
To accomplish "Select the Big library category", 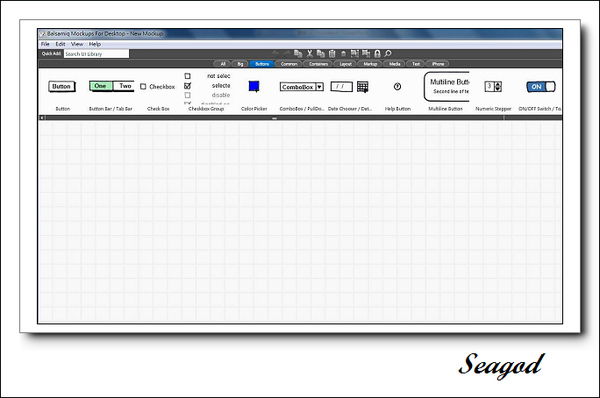I will pos(240,64).
